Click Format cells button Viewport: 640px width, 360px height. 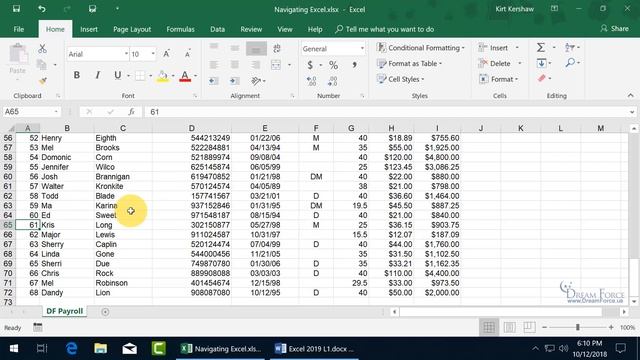pyautogui.click(x=498, y=79)
